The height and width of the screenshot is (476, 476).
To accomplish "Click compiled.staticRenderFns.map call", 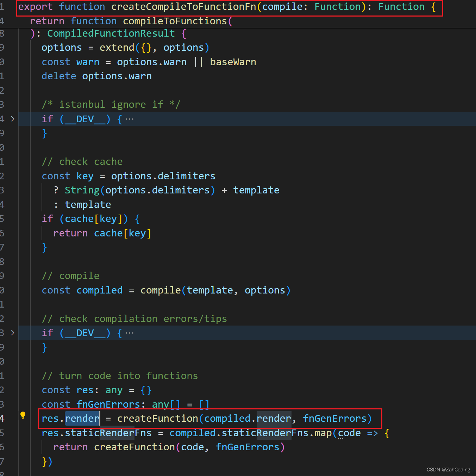I will [250, 433].
